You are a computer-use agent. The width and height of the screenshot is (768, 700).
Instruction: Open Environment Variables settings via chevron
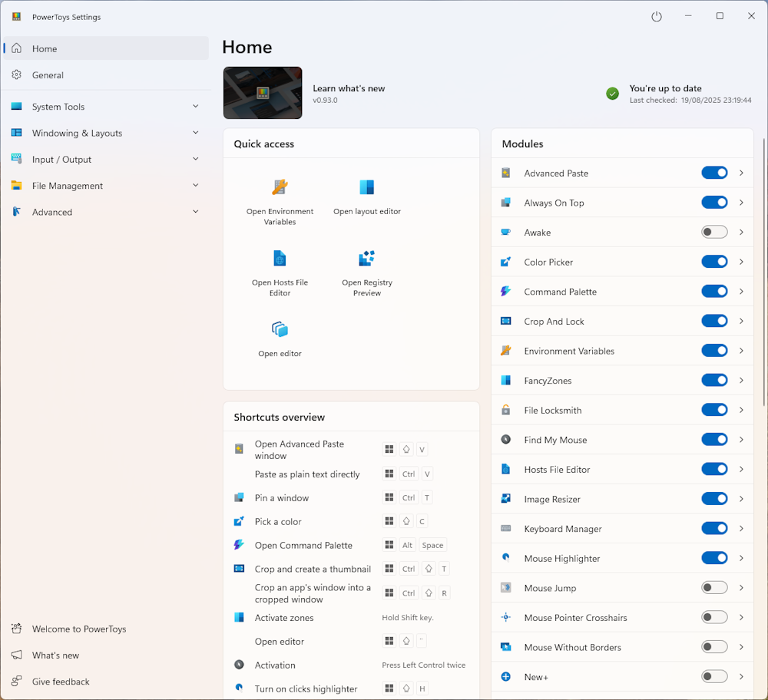741,351
